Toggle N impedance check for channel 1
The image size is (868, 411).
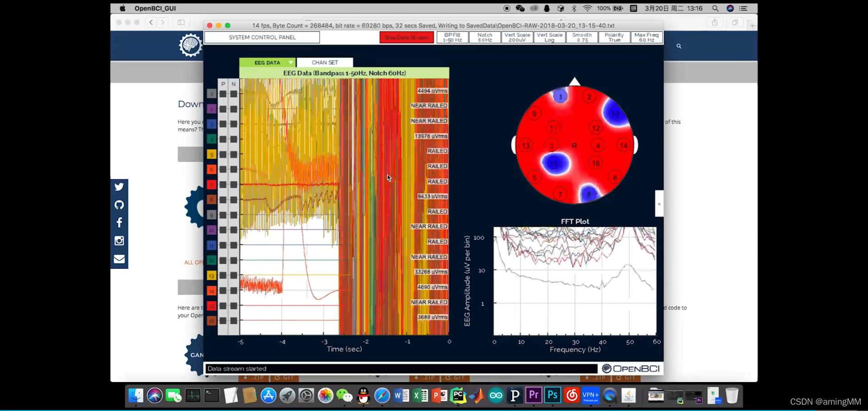coord(234,94)
